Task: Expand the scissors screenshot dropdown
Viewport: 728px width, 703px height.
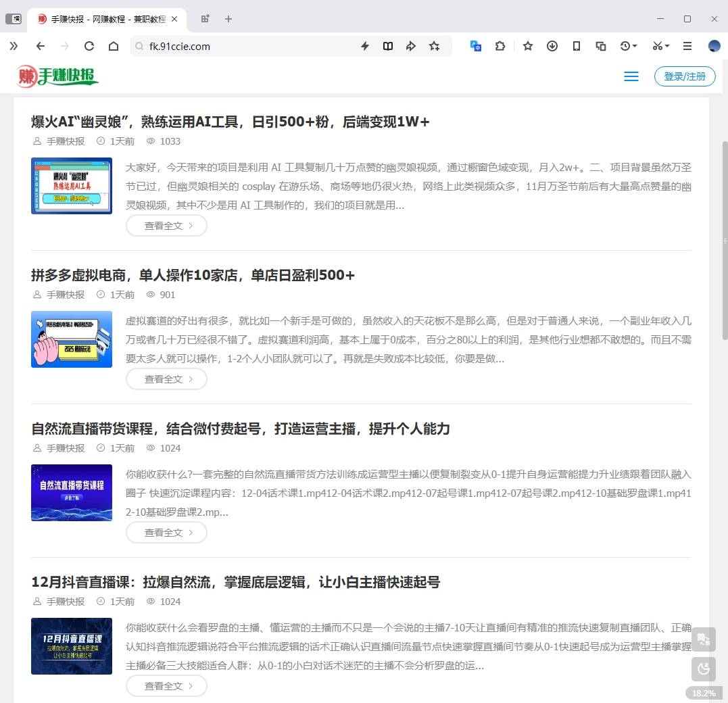Action: pos(660,46)
